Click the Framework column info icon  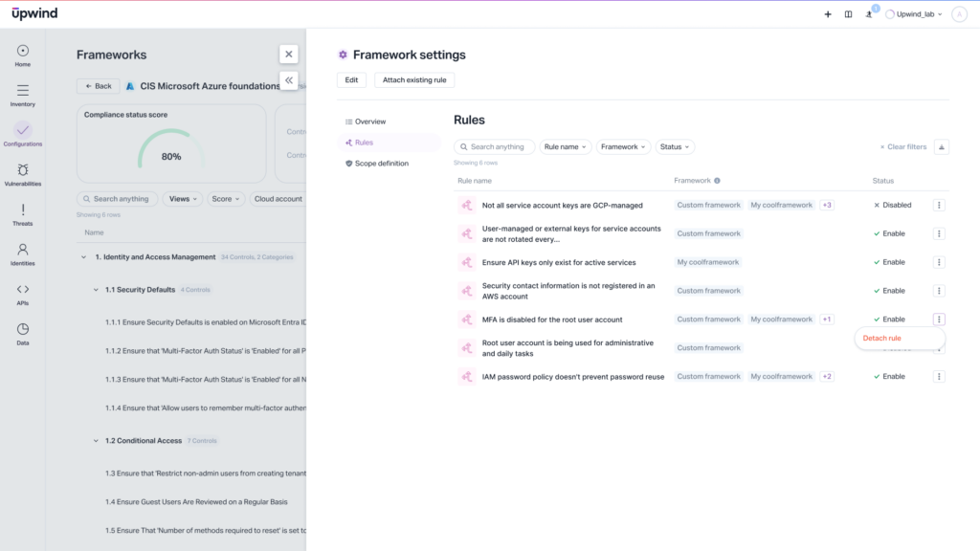(x=717, y=181)
